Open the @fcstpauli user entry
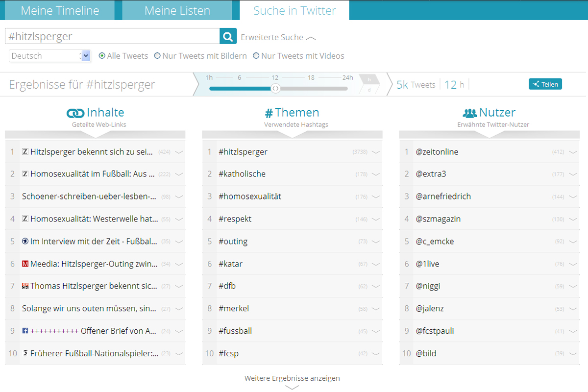 (435, 331)
